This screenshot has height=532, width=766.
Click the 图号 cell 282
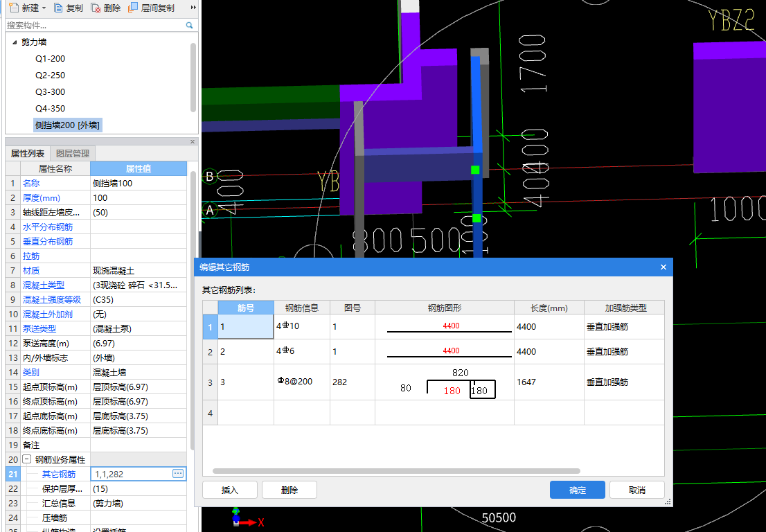353,382
